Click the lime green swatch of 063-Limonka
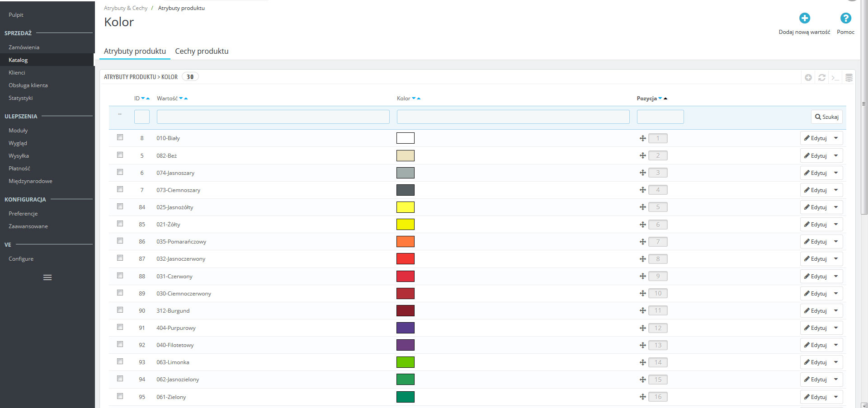Image resolution: width=868 pixels, height=408 pixels. tap(406, 362)
